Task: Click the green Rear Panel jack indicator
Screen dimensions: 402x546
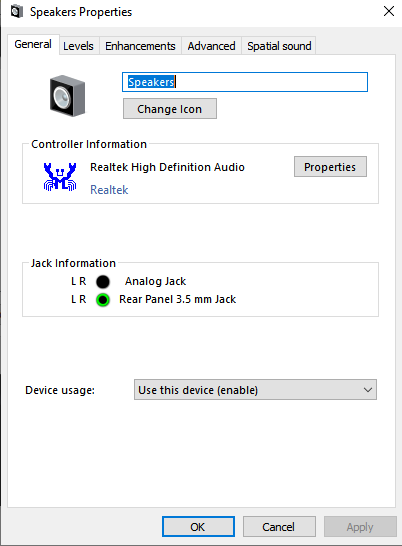Action: pyautogui.click(x=103, y=300)
